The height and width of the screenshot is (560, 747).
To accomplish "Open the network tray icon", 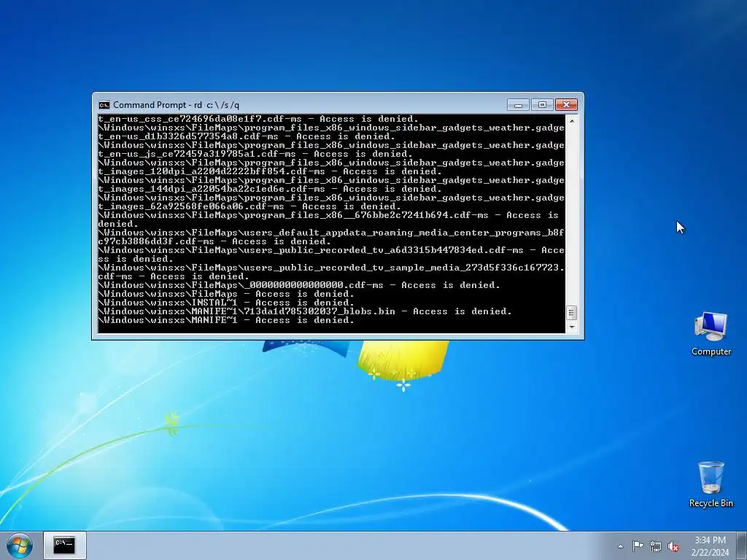I will pyautogui.click(x=656, y=546).
